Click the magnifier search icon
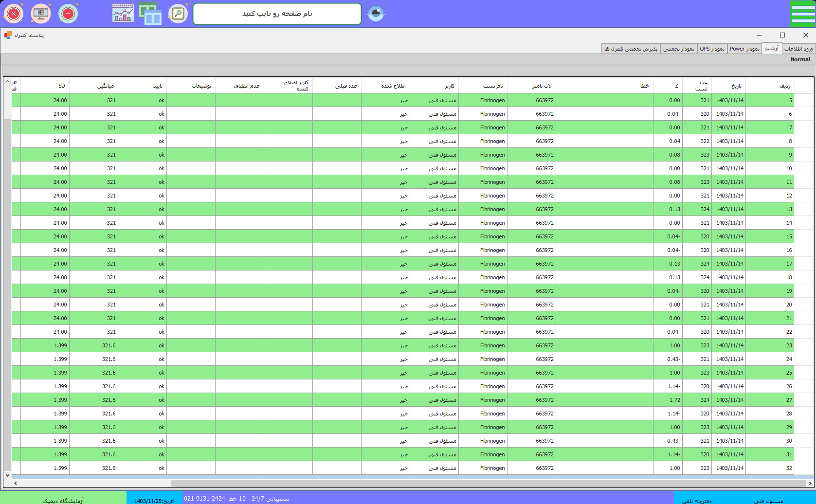Image resolution: width=816 pixels, height=504 pixels. pyautogui.click(x=178, y=14)
